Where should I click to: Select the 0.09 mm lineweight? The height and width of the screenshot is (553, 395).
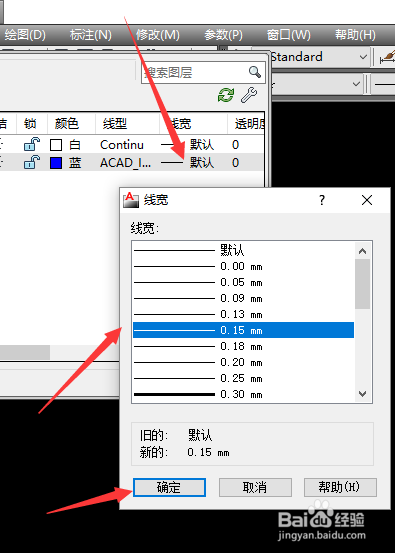click(x=243, y=298)
